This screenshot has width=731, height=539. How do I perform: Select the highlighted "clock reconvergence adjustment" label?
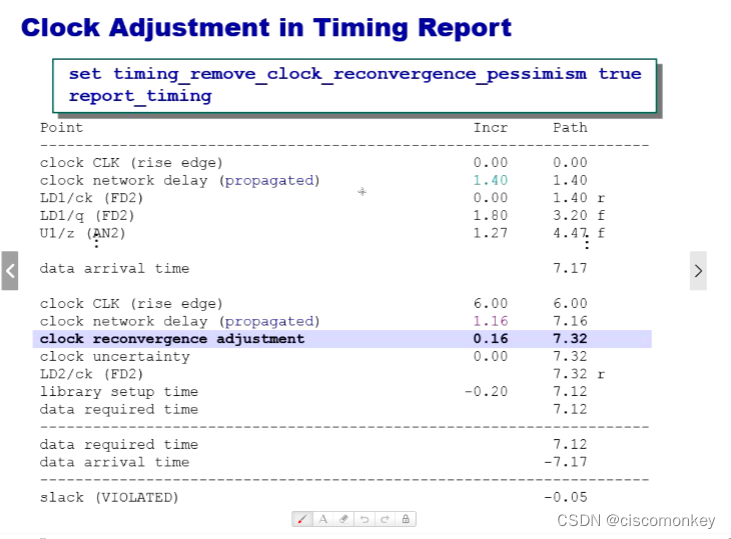point(172,339)
